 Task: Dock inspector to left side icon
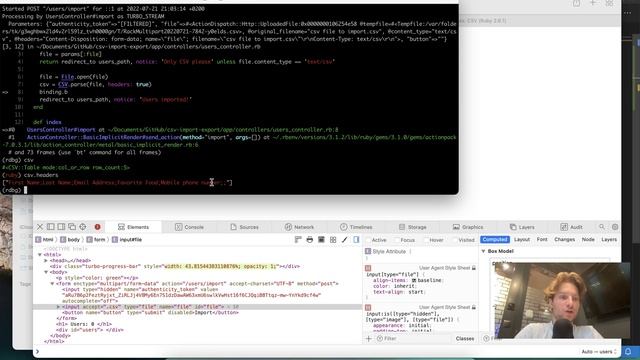click(x=51, y=227)
